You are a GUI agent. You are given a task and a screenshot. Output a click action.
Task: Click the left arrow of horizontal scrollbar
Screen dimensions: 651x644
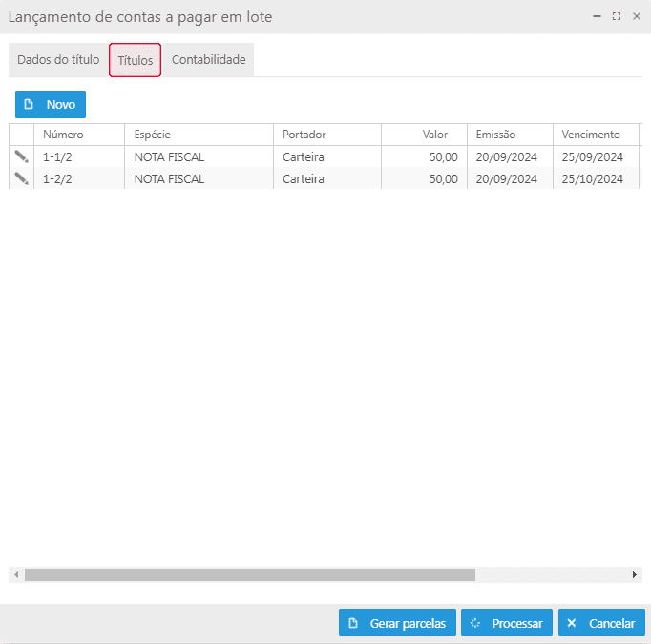15,575
